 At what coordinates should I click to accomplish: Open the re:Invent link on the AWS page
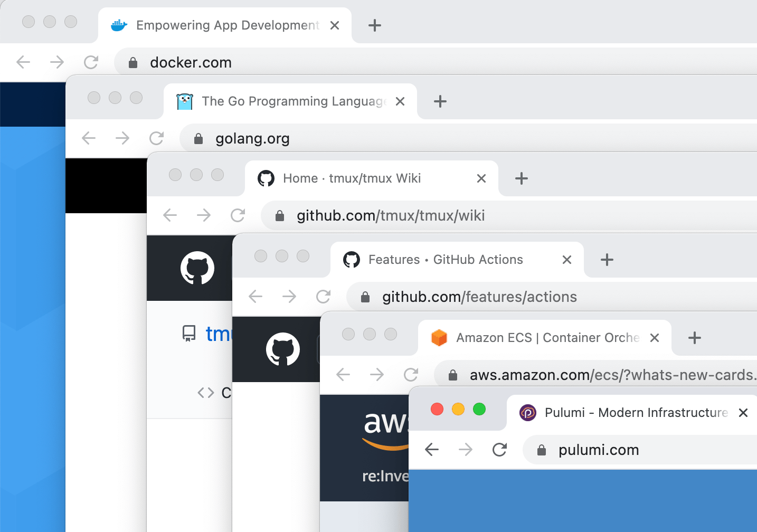[x=385, y=476]
